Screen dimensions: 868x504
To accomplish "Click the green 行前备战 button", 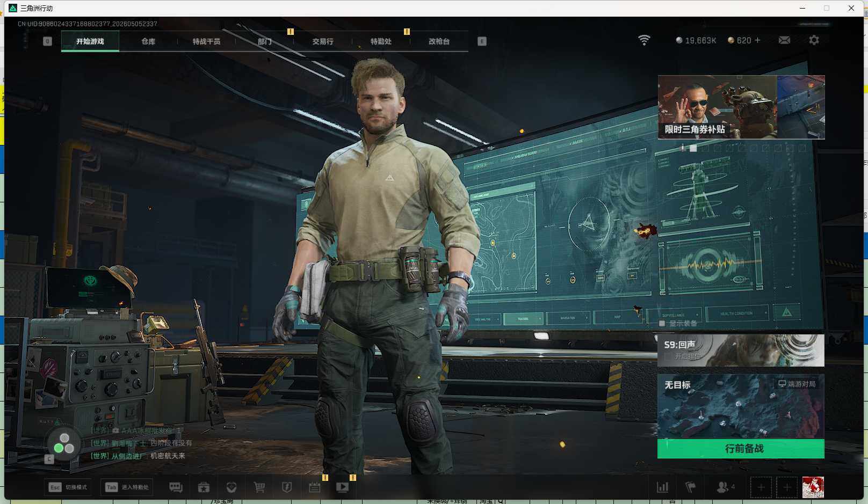I will 741,448.
